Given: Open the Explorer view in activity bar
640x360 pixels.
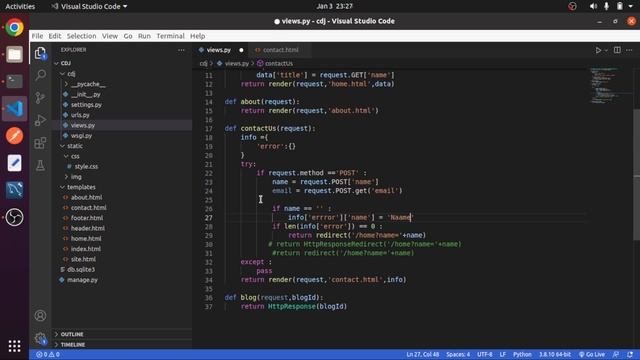Looking at the screenshot, I should (x=40, y=53).
